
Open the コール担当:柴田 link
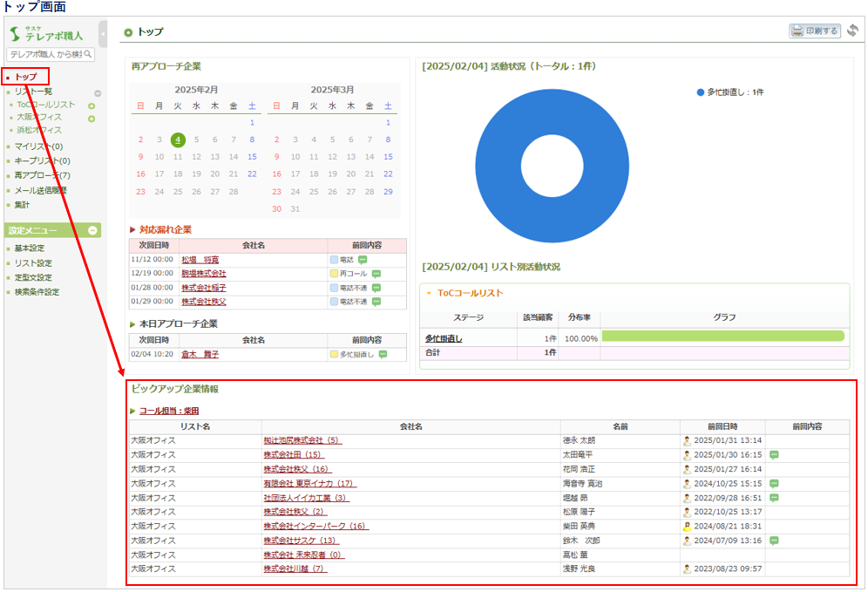(x=169, y=411)
